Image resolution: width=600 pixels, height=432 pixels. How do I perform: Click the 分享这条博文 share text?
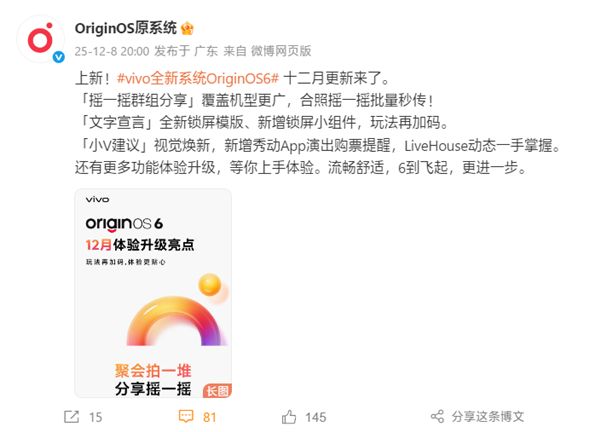click(488, 417)
